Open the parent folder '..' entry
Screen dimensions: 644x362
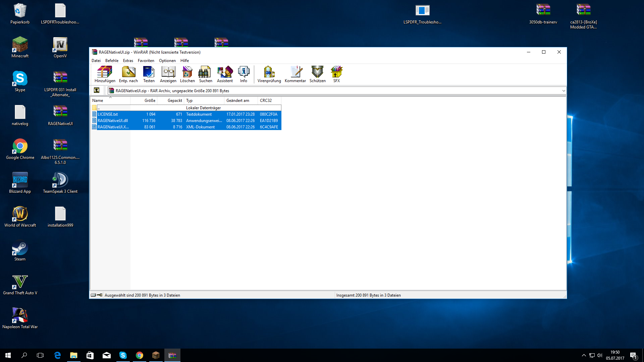pyautogui.click(x=99, y=108)
